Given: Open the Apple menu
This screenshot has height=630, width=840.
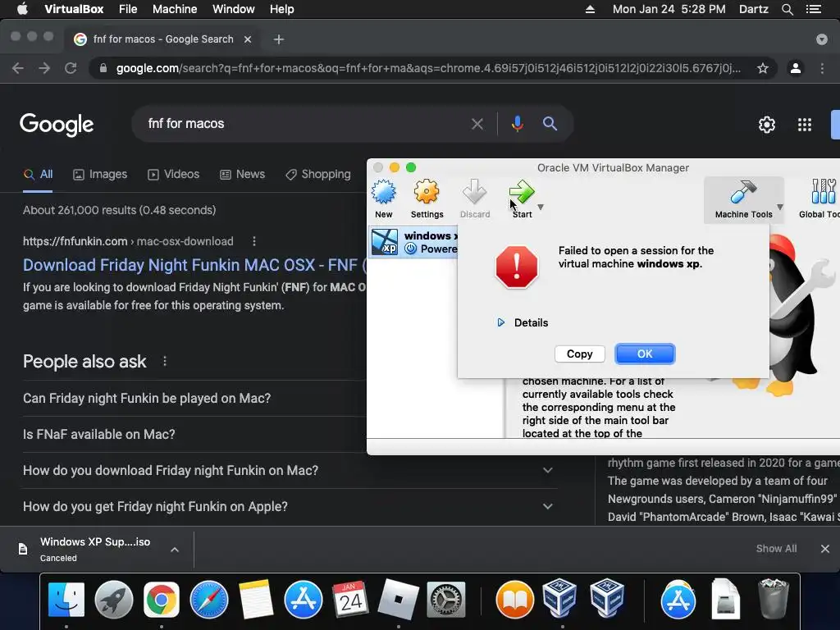Looking at the screenshot, I should pos(22,9).
